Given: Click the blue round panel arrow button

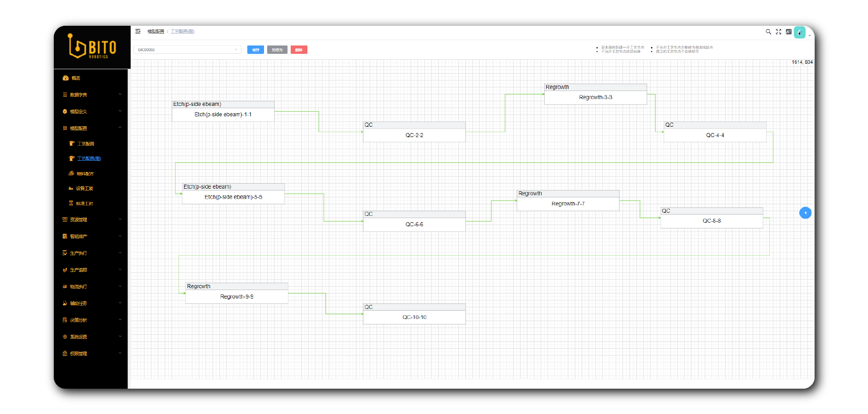Looking at the screenshot, I should [805, 213].
